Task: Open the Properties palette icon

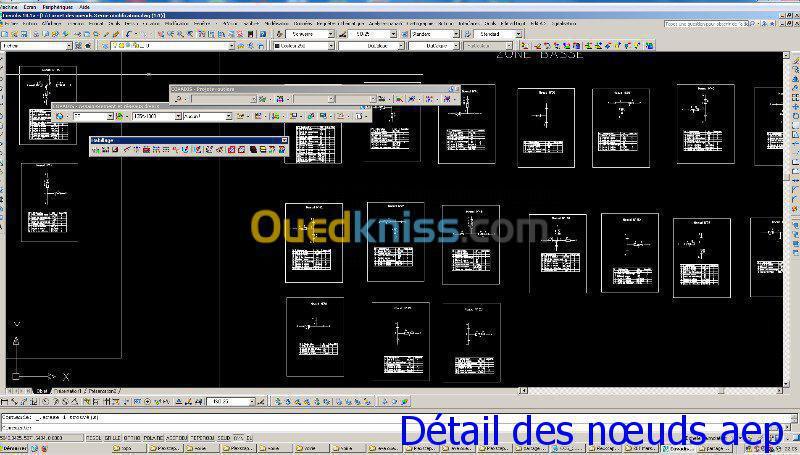Action: pos(203,34)
